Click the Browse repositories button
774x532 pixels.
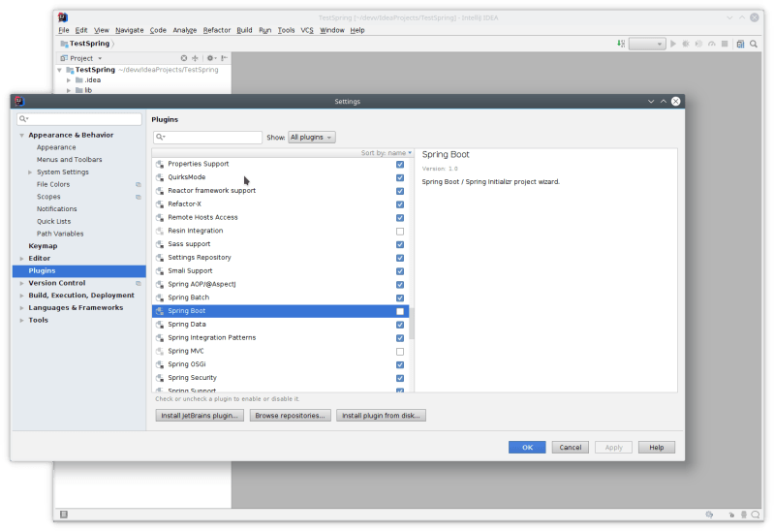pos(290,416)
